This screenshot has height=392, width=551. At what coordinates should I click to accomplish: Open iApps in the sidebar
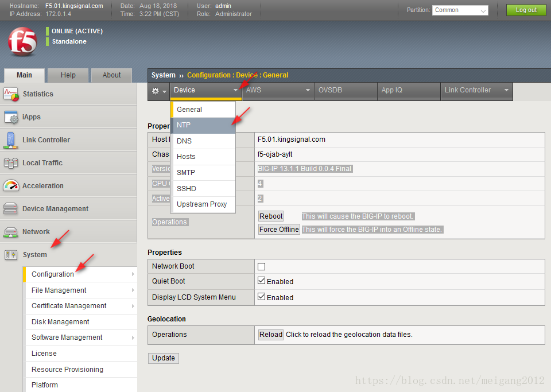tap(68, 117)
